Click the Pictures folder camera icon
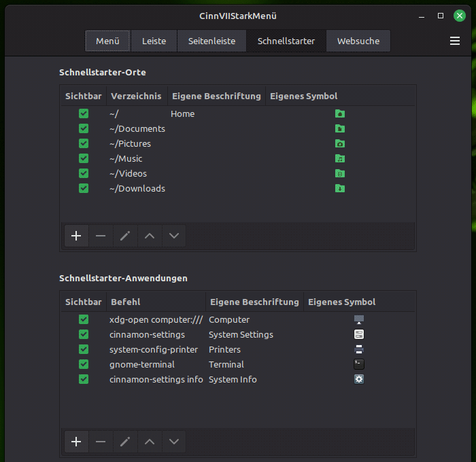Viewport: 476px width, 462px height. click(340, 143)
